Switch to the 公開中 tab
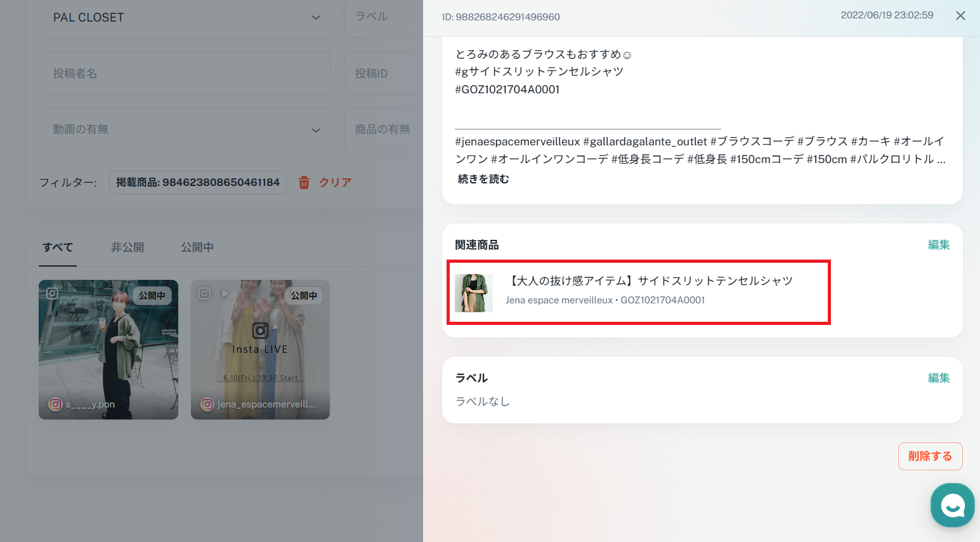Image resolution: width=980 pixels, height=542 pixels. coord(197,248)
